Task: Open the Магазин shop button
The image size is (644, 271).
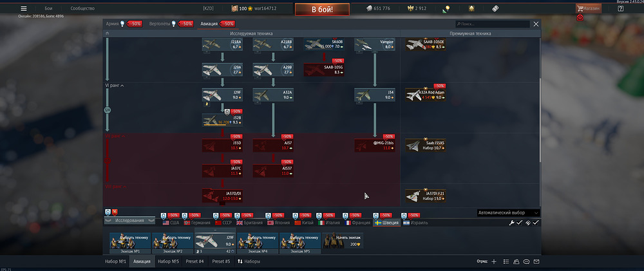Action: coord(589,8)
